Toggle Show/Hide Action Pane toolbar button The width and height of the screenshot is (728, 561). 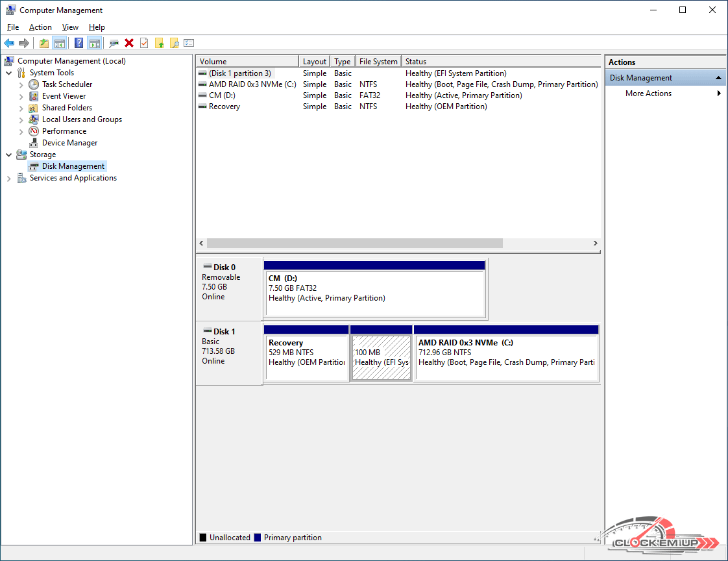point(95,43)
